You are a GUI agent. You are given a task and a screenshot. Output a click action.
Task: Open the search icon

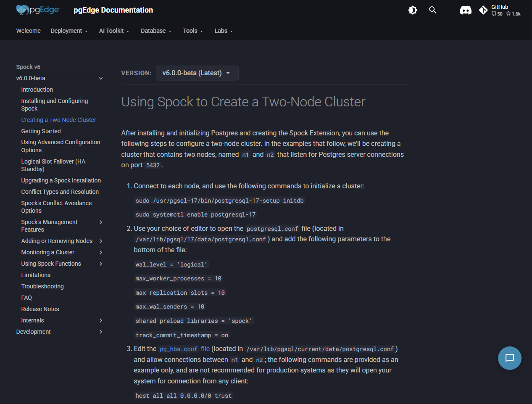click(433, 10)
